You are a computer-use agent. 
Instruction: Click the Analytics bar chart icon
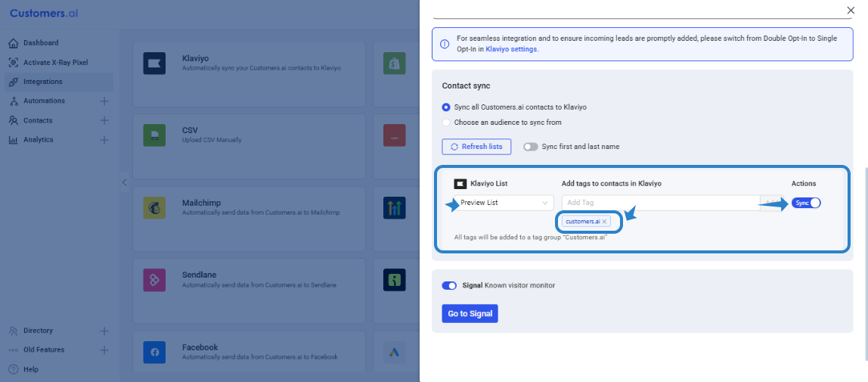[14, 140]
